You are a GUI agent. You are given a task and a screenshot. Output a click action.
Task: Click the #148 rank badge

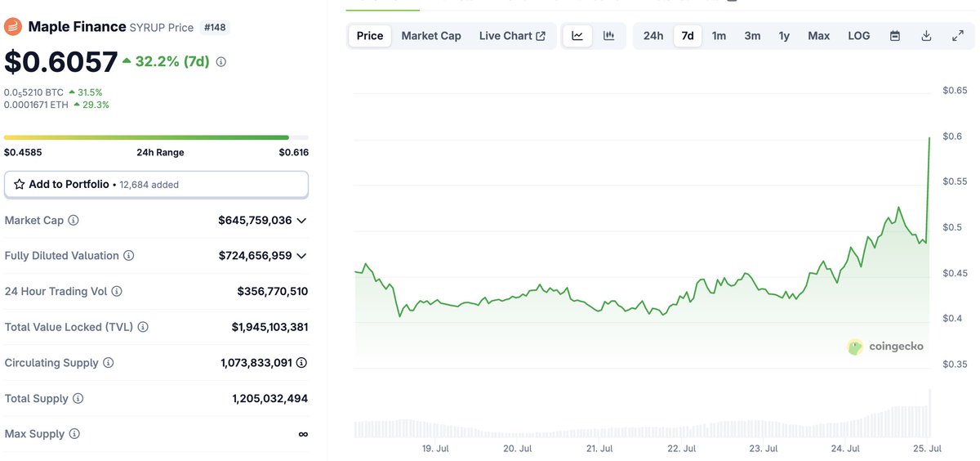tap(216, 27)
